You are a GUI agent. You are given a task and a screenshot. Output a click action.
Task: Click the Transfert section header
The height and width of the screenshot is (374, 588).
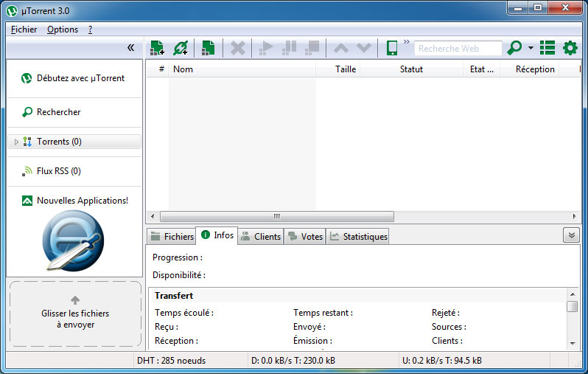(x=174, y=296)
